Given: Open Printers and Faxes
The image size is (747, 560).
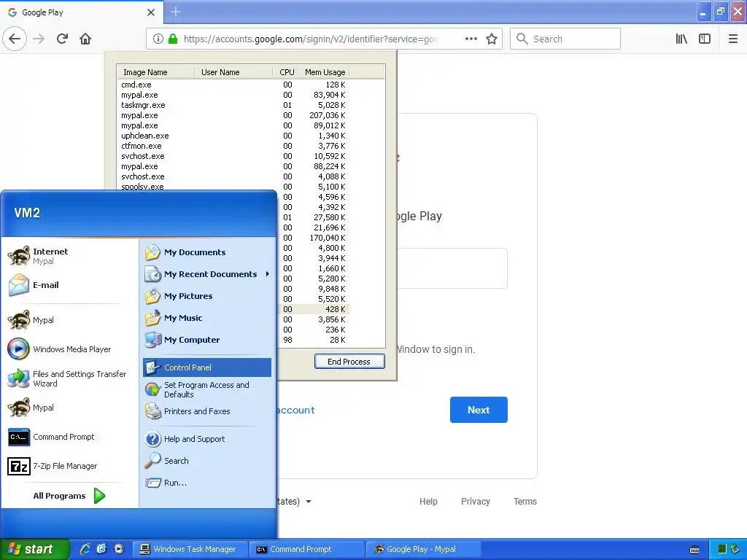Looking at the screenshot, I should tap(206, 411).
